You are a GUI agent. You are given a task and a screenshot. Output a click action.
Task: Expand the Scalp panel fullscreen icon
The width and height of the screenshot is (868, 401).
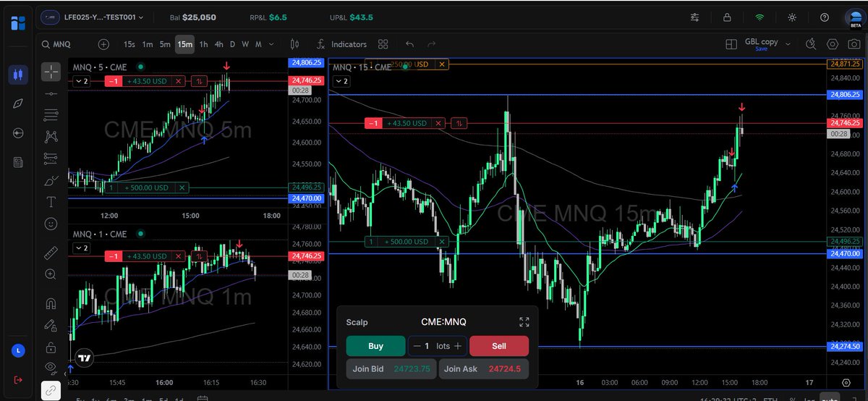pos(524,322)
